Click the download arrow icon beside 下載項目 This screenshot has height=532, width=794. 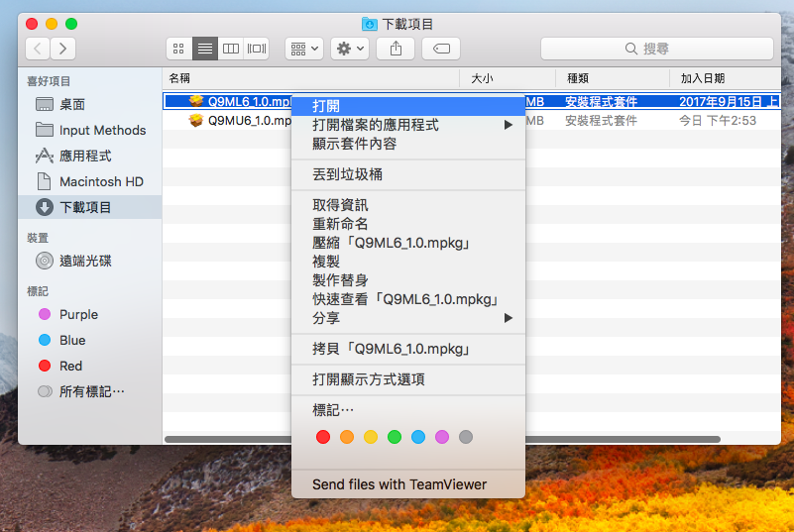[x=45, y=207]
